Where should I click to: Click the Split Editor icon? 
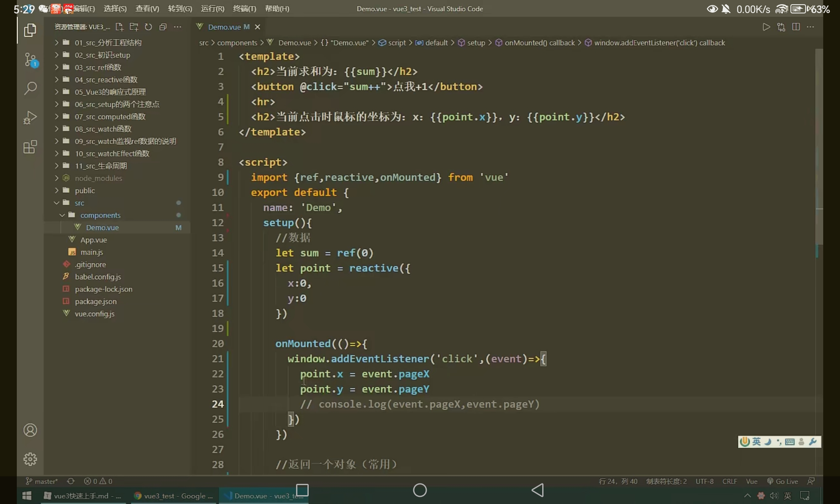(795, 27)
